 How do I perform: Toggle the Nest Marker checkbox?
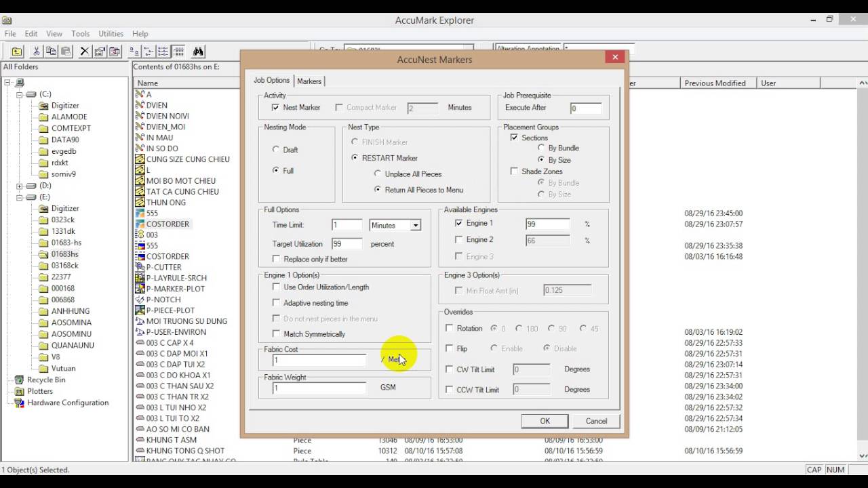[x=275, y=108]
